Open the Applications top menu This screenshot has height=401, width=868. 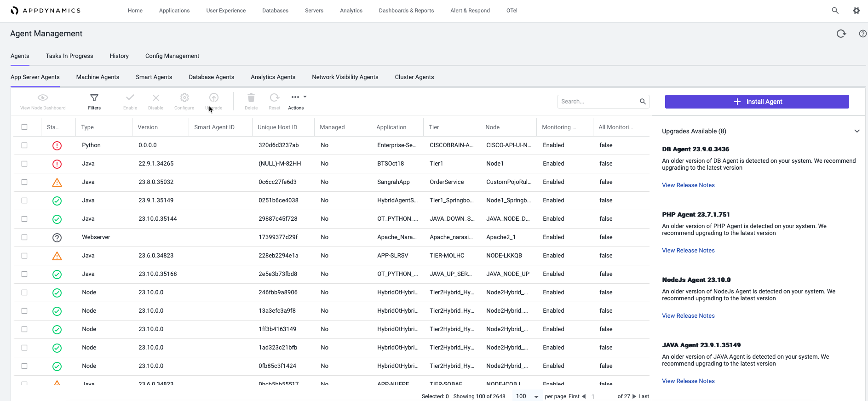[x=174, y=11]
